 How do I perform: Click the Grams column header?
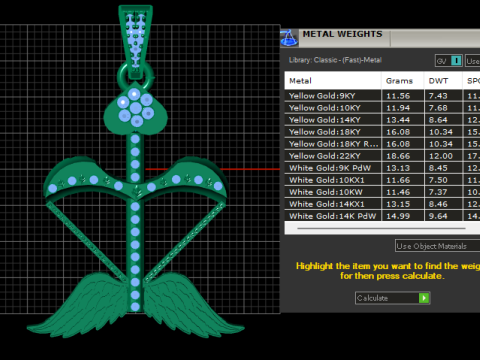403,81
